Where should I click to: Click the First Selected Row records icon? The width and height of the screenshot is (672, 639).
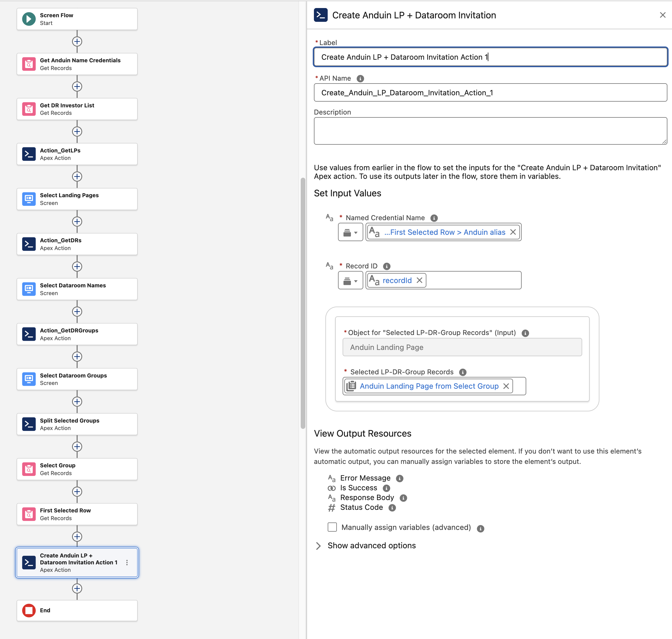[x=29, y=514]
